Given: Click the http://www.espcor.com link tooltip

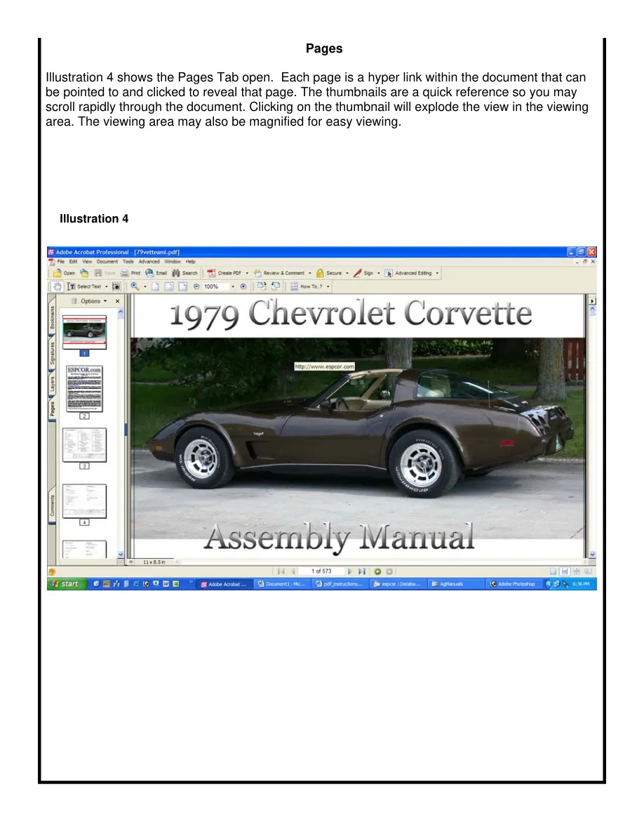Looking at the screenshot, I should pos(325,366).
